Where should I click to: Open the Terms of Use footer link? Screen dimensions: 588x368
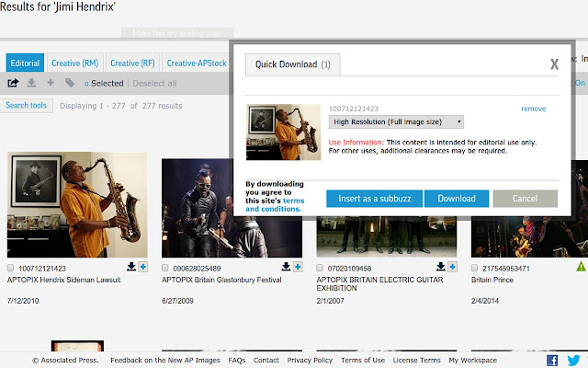coord(363,360)
